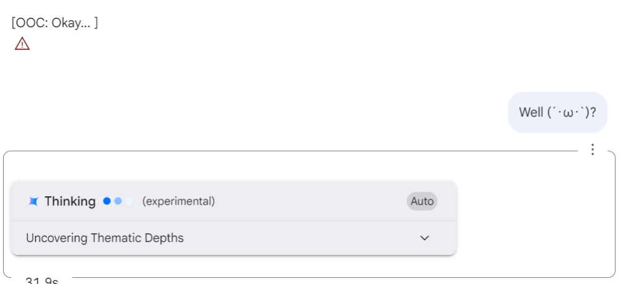The width and height of the screenshot is (644, 284).
Task: Click the sparkle icon beside Thinking
Action: [33, 201]
